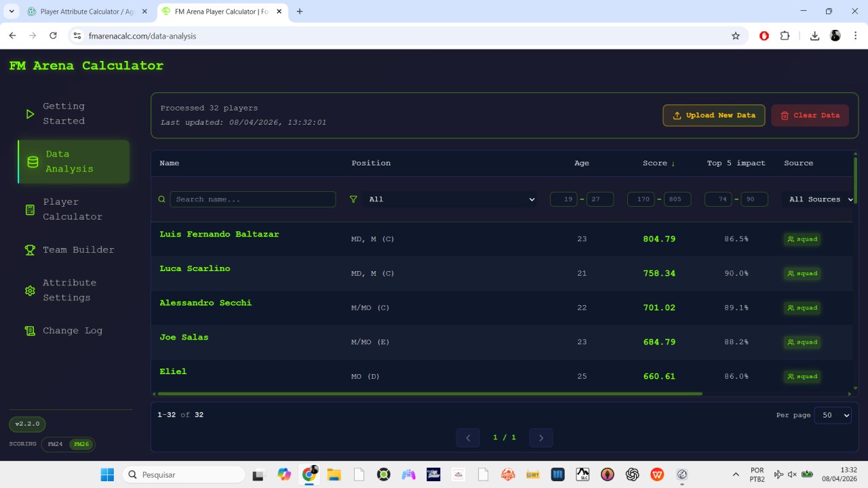Click the horizontal scrollbar under the table
Image resolution: width=868 pixels, height=488 pixels.
coord(429,393)
